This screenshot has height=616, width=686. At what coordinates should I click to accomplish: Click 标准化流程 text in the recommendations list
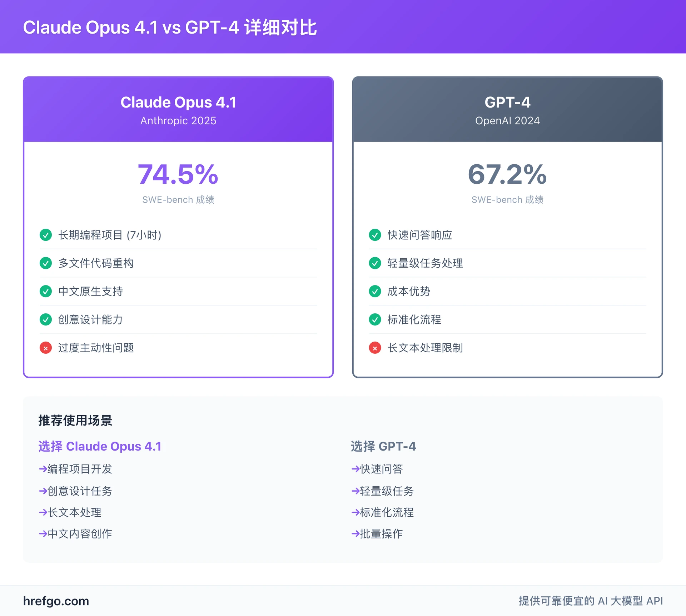click(x=387, y=512)
